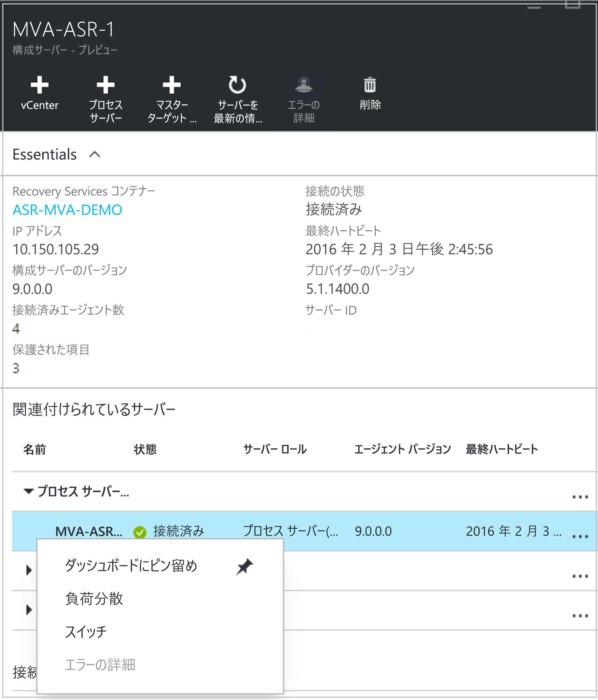Click the 名前 column header
Screen dimensions: 598x700
[35, 449]
